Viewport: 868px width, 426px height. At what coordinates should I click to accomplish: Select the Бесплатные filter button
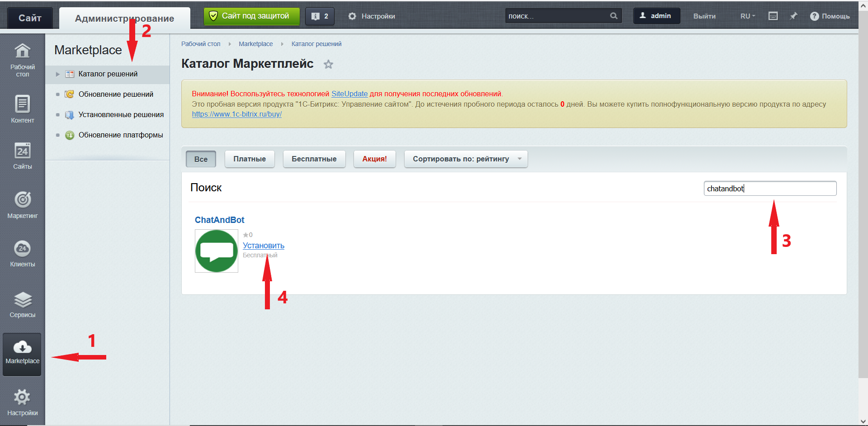point(314,159)
